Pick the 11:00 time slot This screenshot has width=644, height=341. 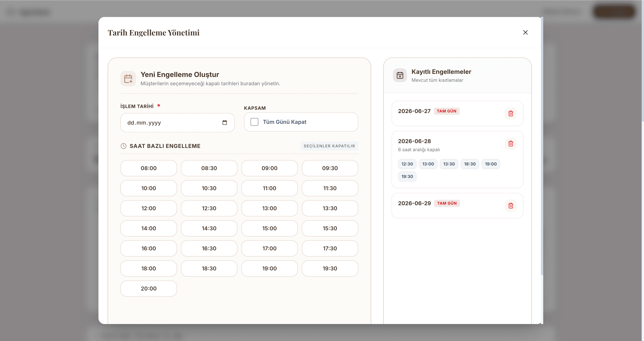coord(269,188)
